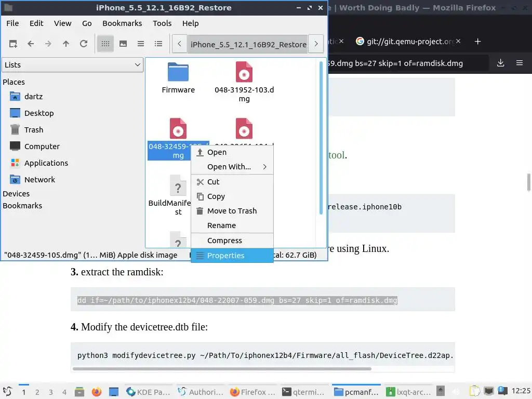
Task: Switch to virtual desktop 3
Action: tap(50, 392)
